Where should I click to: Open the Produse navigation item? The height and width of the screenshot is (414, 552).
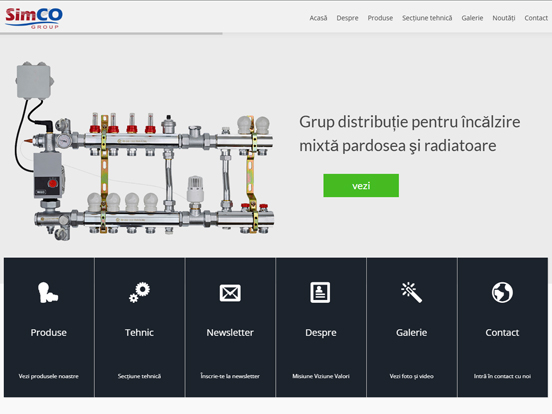(380, 18)
